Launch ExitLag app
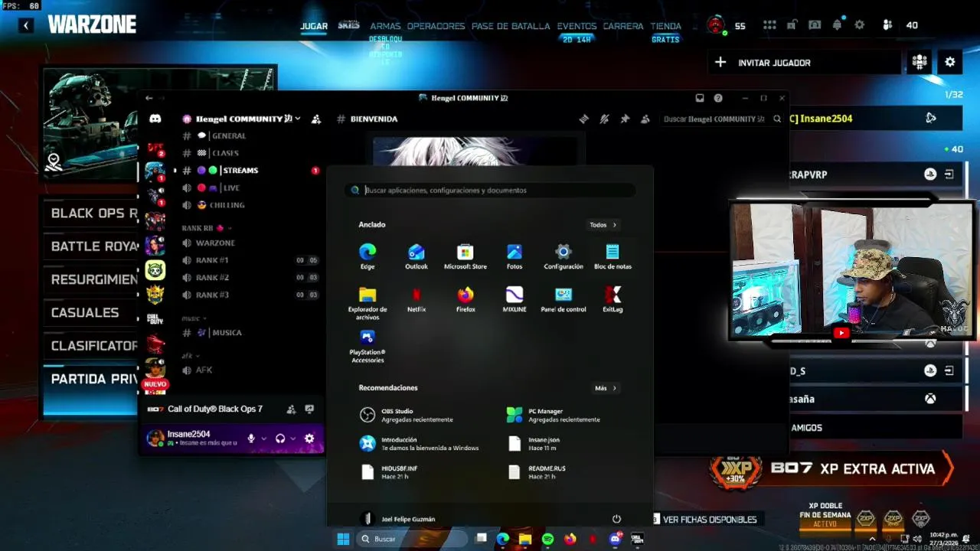Viewport: 980px width, 551px height. coord(612,299)
